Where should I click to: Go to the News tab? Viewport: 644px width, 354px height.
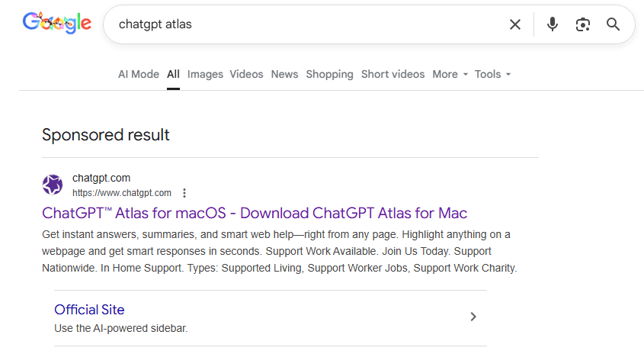[x=284, y=74]
